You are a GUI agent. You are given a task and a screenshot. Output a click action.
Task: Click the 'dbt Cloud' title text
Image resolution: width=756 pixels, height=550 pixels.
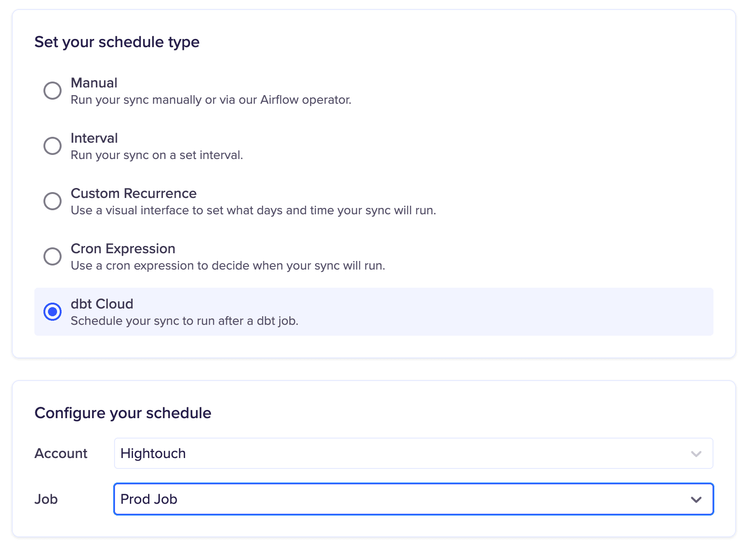click(102, 304)
